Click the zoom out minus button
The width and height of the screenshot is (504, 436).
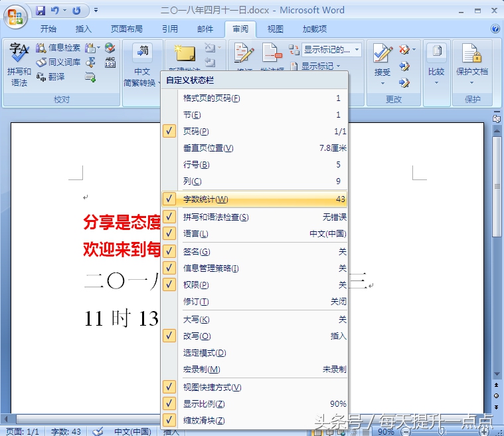[x=406, y=431]
